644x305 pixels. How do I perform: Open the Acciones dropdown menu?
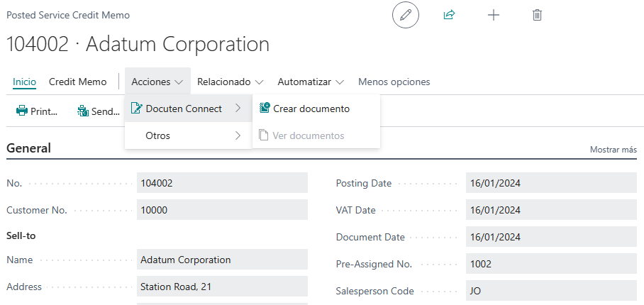coord(157,82)
